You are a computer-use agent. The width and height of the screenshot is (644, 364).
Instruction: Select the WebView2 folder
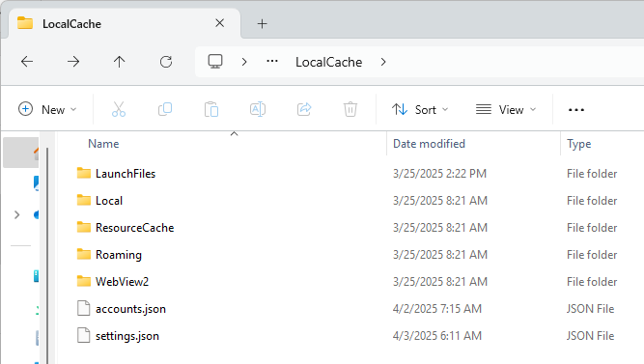pos(122,282)
